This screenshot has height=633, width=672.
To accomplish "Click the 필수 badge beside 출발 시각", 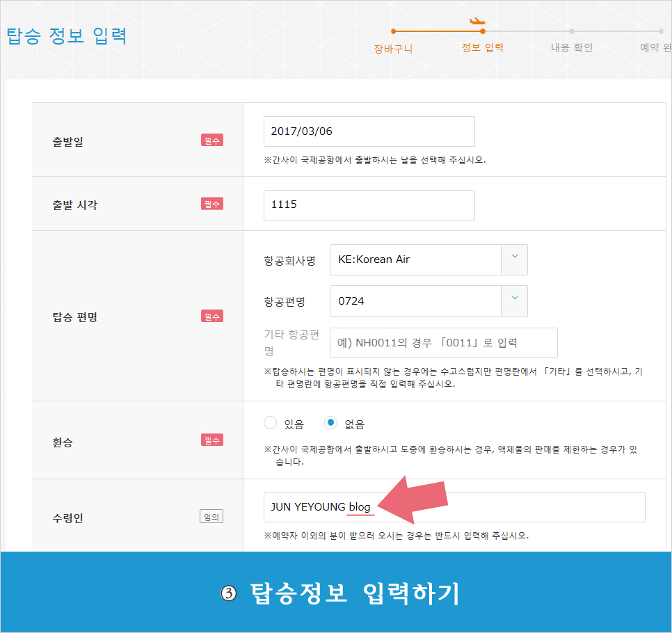I will (211, 204).
